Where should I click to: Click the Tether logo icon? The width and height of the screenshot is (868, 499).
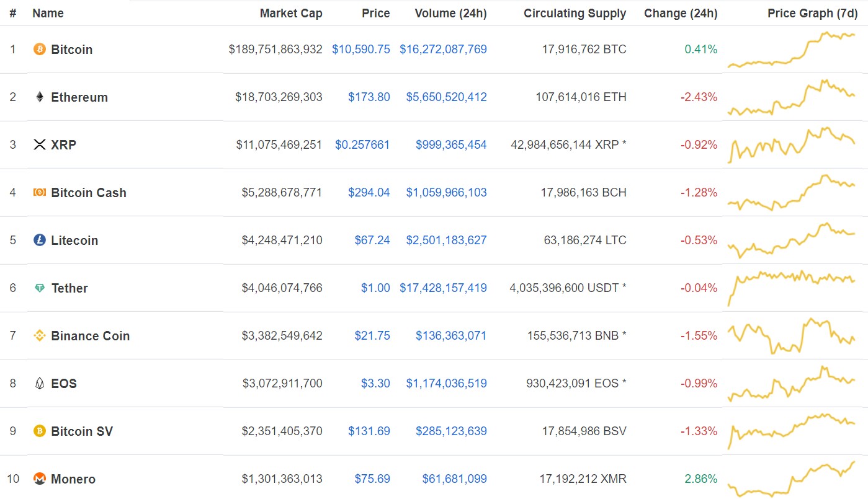click(x=40, y=288)
